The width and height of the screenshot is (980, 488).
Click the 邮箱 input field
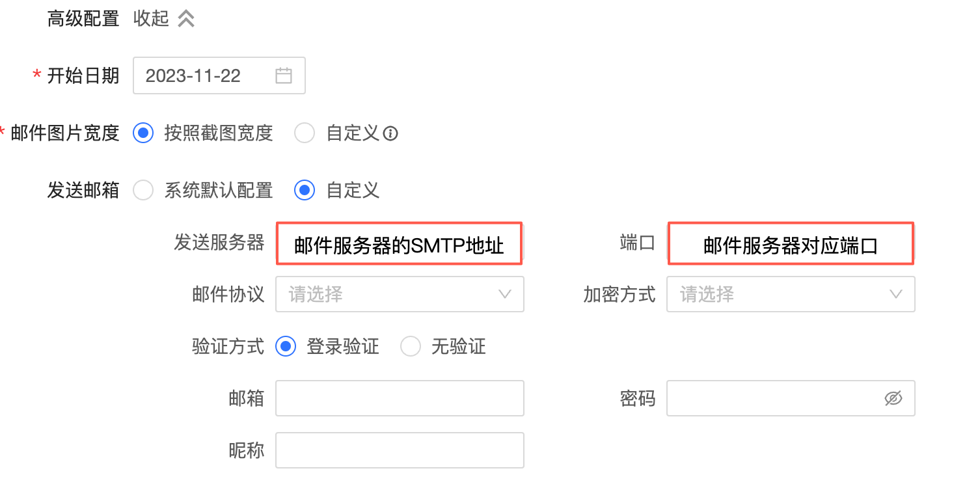[x=400, y=398]
